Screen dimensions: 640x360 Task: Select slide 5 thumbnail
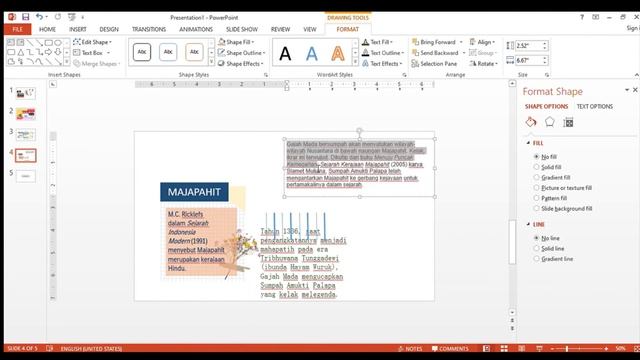(25, 176)
